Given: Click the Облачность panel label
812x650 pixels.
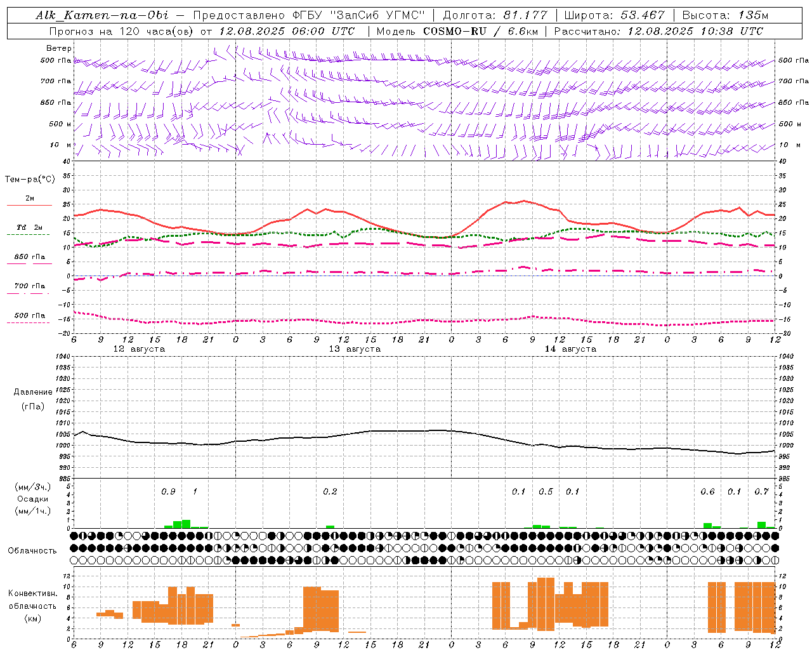Looking at the screenshot, I should pos(32,551).
